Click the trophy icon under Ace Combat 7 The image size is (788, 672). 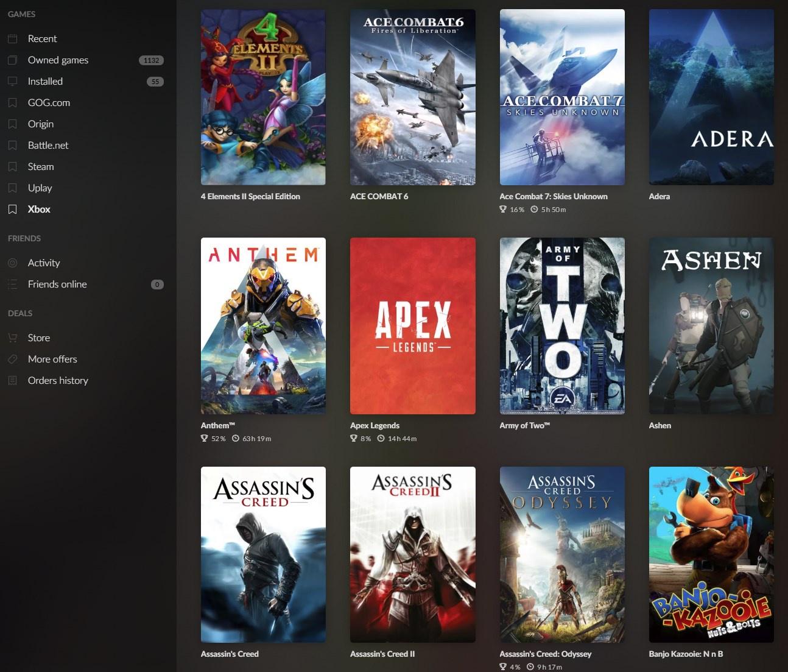click(x=503, y=210)
